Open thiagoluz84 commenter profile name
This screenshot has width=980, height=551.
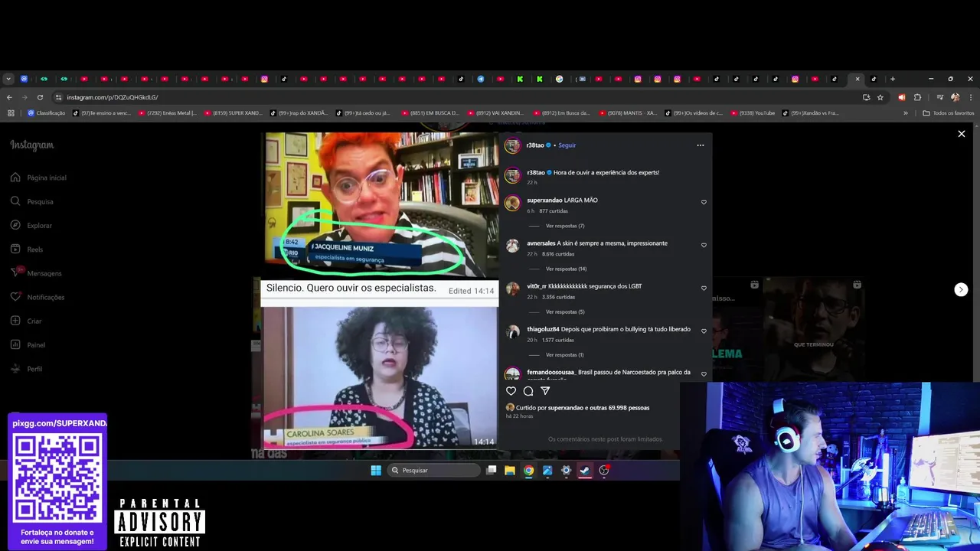[x=543, y=329]
